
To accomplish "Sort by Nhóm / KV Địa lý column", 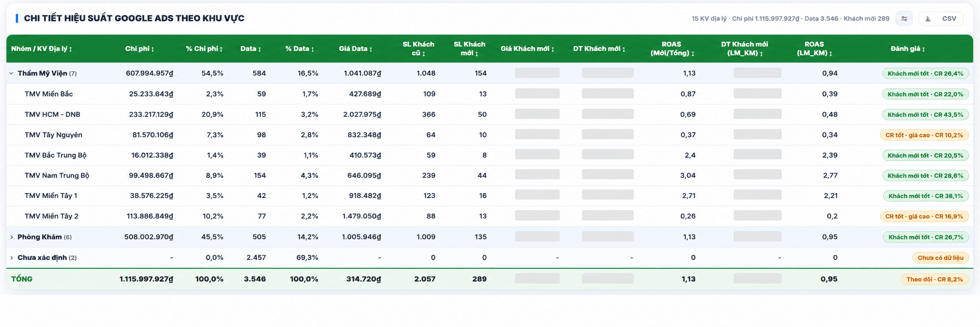I will [x=42, y=49].
